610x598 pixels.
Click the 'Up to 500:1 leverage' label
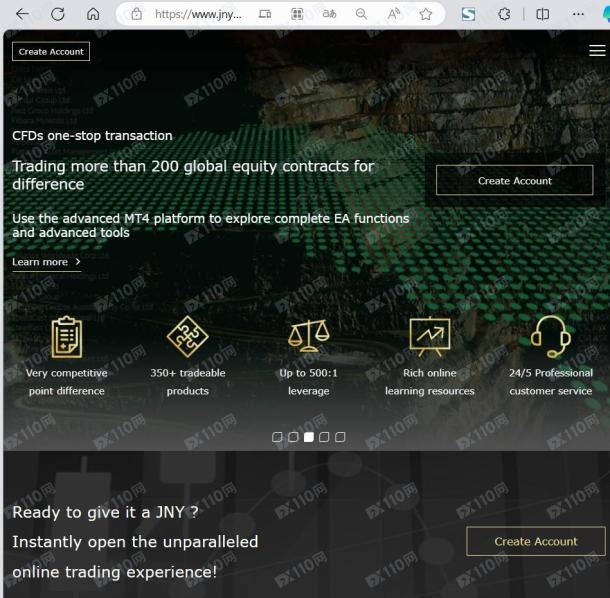[309, 382]
